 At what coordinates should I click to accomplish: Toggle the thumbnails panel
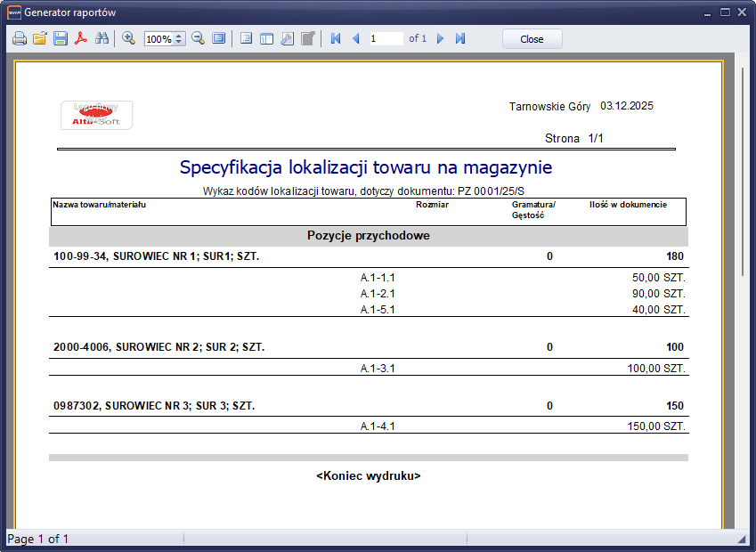point(266,39)
